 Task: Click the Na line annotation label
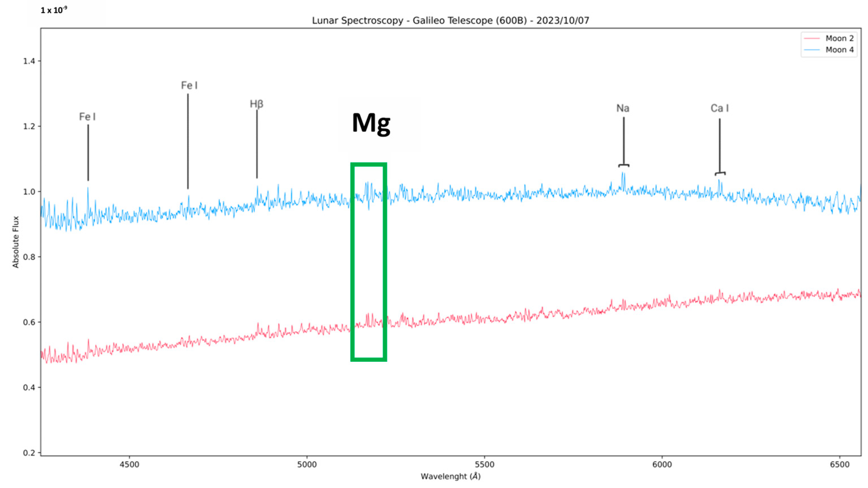click(623, 108)
